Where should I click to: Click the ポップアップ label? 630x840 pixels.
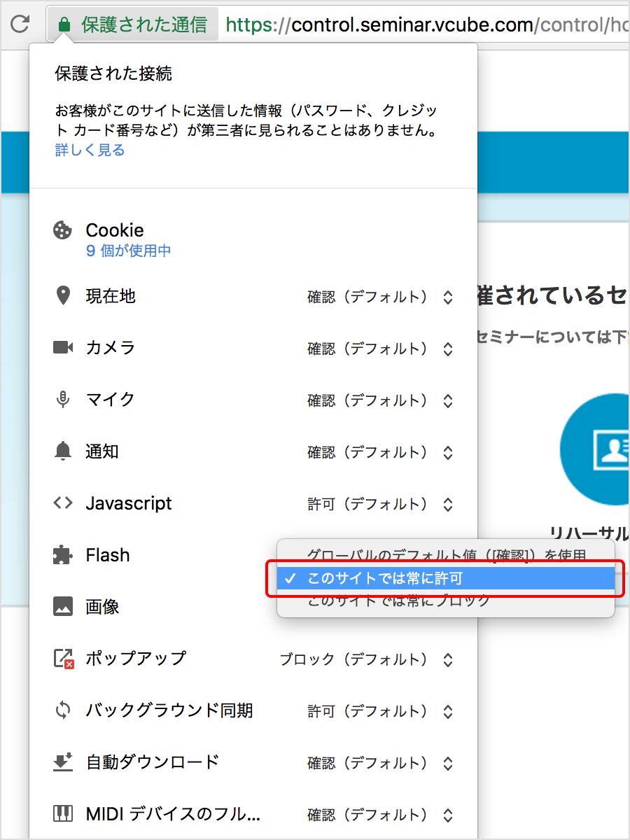click(x=136, y=659)
